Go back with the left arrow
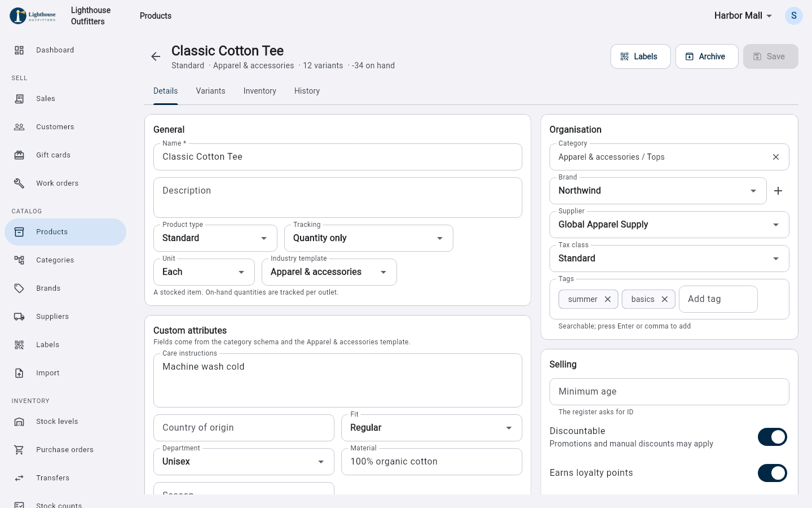The width and height of the screenshot is (812, 508). click(x=156, y=56)
